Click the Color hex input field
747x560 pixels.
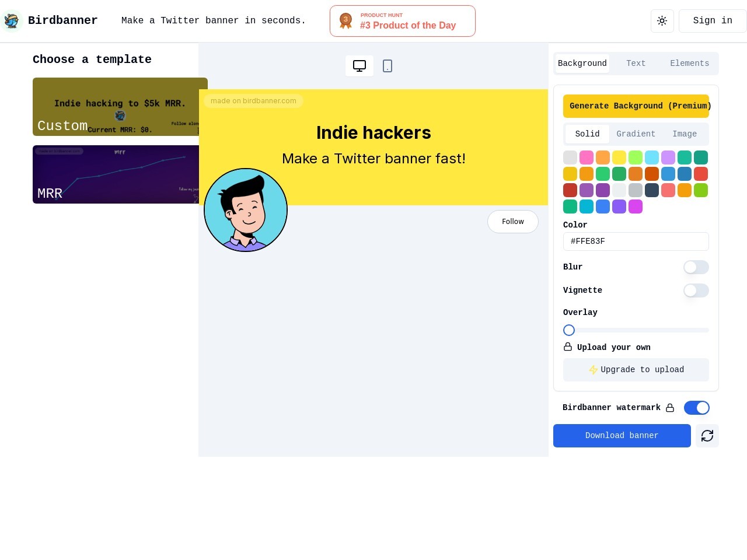[x=636, y=242]
